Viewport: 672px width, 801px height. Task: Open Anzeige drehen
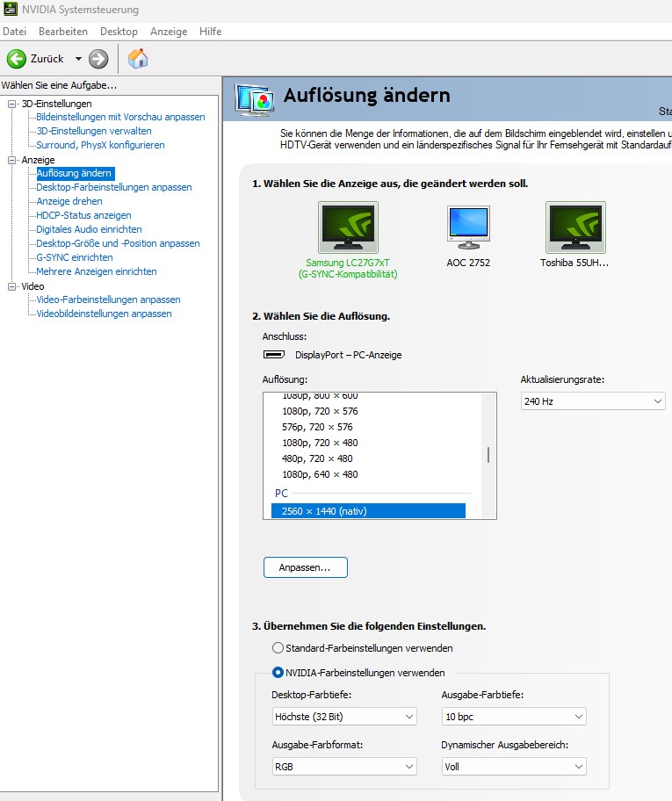[69, 201]
